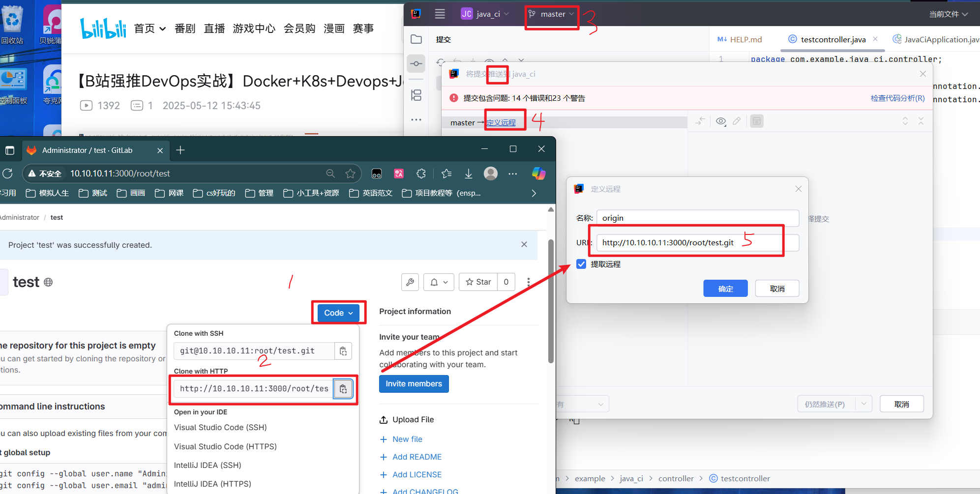Toggle the 提取远程 checkbox
The height and width of the screenshot is (494, 980).
click(581, 264)
